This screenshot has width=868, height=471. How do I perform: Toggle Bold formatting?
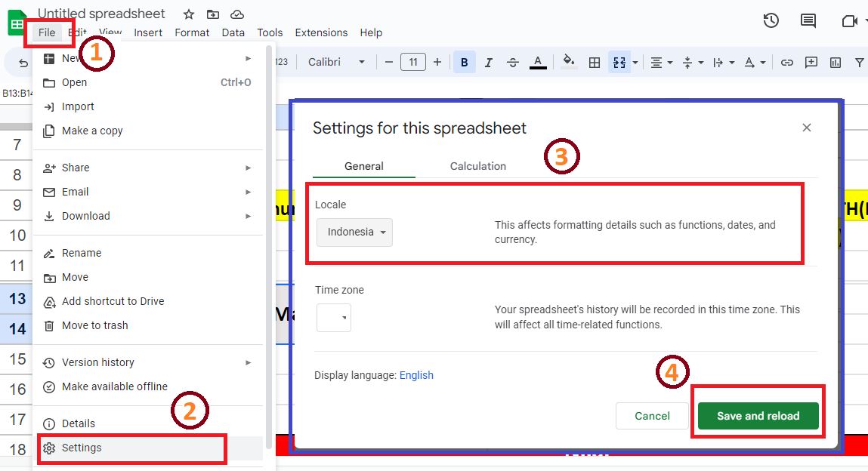click(464, 63)
